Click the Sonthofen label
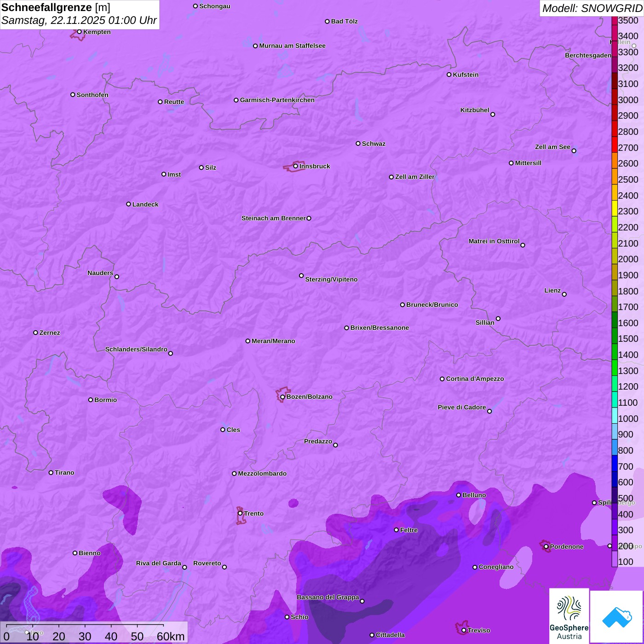 click(93, 95)
